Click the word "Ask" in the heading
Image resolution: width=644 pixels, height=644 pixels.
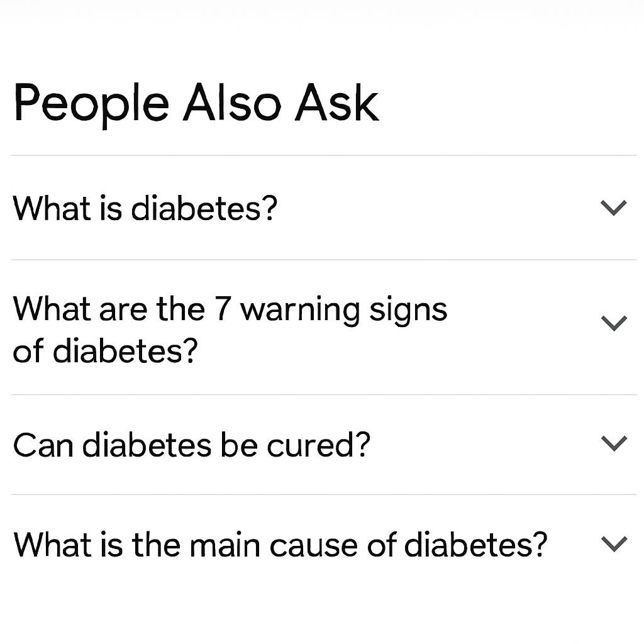(x=337, y=103)
